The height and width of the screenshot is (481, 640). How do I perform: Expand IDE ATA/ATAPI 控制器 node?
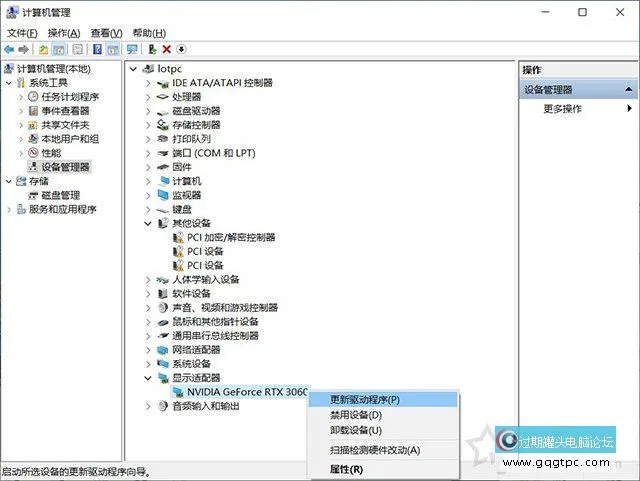point(148,83)
